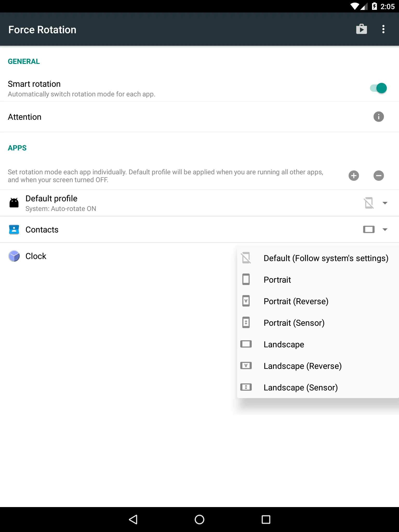Select Landscape (Reverse) mode
Image resolution: width=399 pixels, height=532 pixels.
tap(318, 366)
